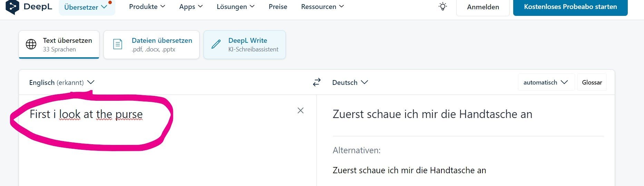
Task: Expand the Apps menu
Action: pyautogui.click(x=191, y=7)
